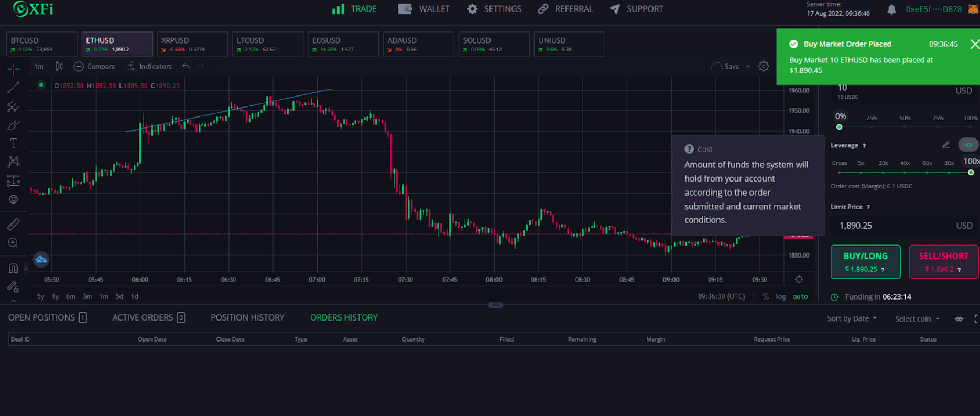Toggle log scale on the chart
This screenshot has width=980, height=416.
click(x=780, y=296)
